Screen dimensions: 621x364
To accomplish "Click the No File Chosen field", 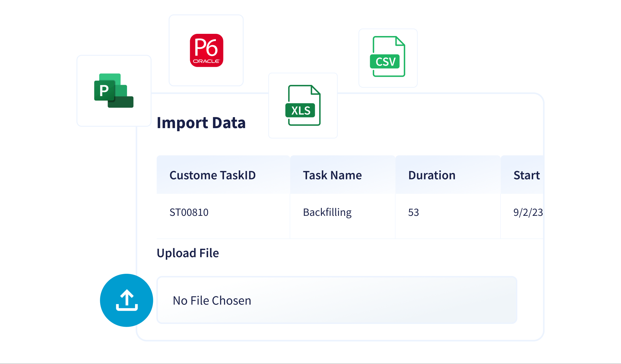I will pos(337,300).
